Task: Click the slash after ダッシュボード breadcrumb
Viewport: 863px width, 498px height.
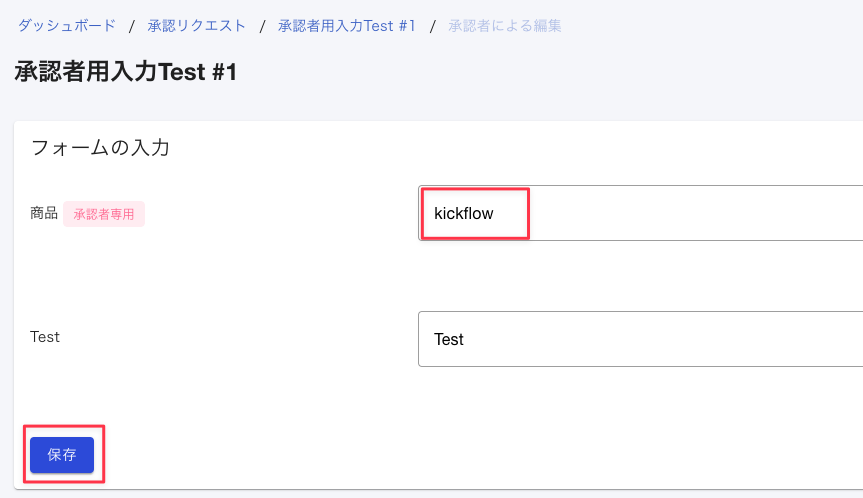Action: 131,25
